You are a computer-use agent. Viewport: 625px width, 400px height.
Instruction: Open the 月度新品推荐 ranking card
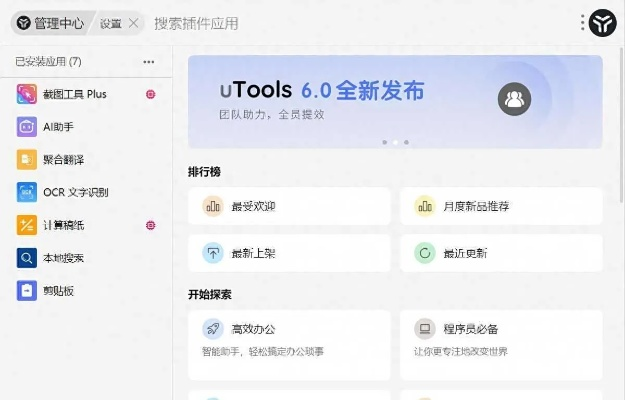pyautogui.click(x=501, y=206)
